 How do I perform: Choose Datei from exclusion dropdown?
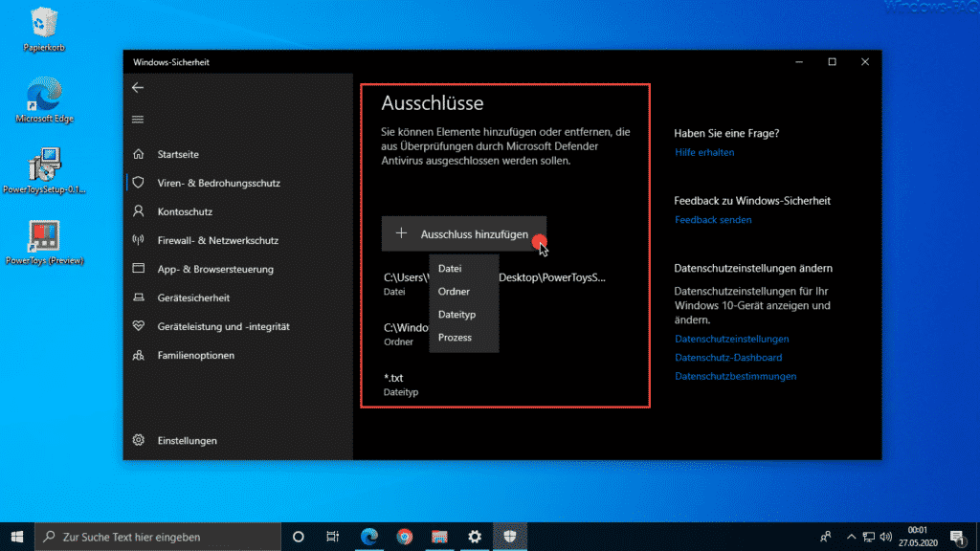(x=464, y=268)
